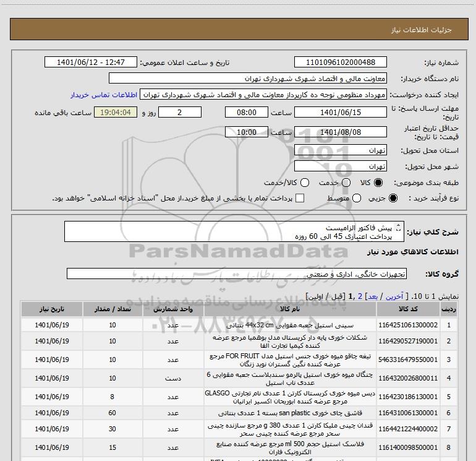Select the کالا radio button
Screen dimensions: 476x461
[378, 183]
